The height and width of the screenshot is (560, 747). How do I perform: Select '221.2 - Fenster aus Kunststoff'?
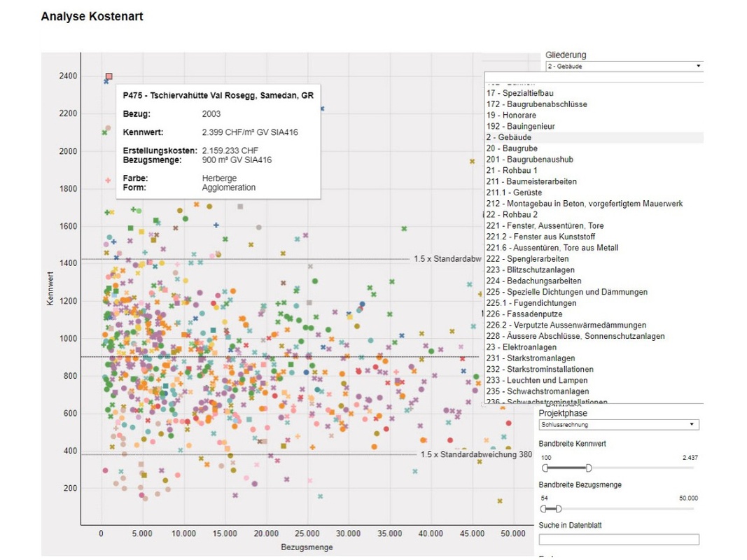click(594, 237)
